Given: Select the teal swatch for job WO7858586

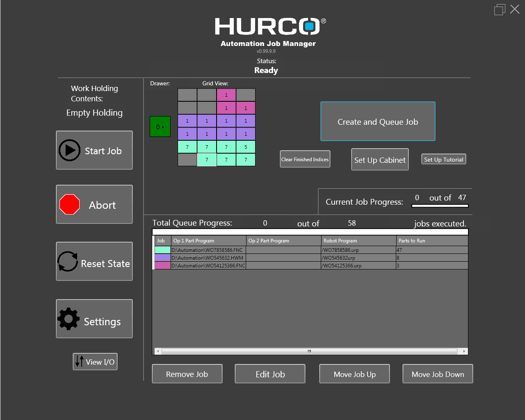Looking at the screenshot, I should pos(162,250).
